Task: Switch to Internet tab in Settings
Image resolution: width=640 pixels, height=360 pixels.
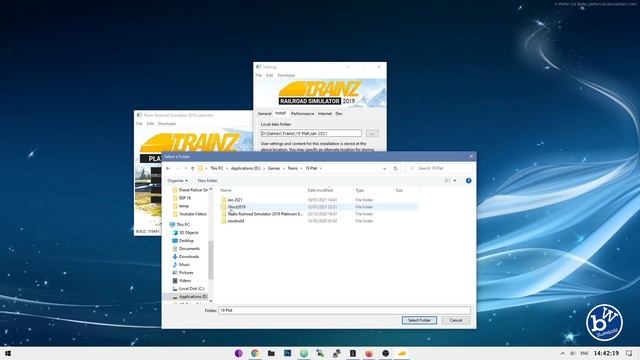Action: [325, 113]
